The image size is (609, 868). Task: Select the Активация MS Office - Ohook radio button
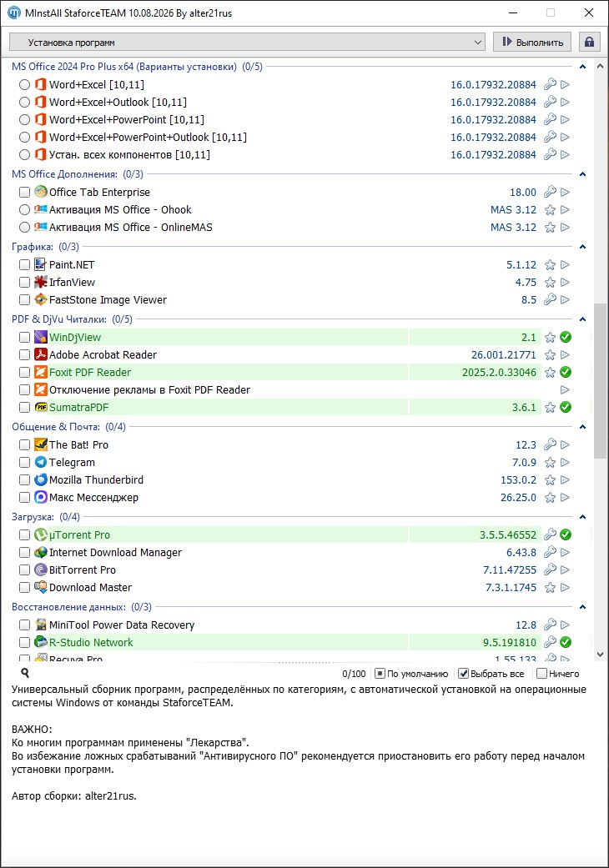click(x=24, y=210)
